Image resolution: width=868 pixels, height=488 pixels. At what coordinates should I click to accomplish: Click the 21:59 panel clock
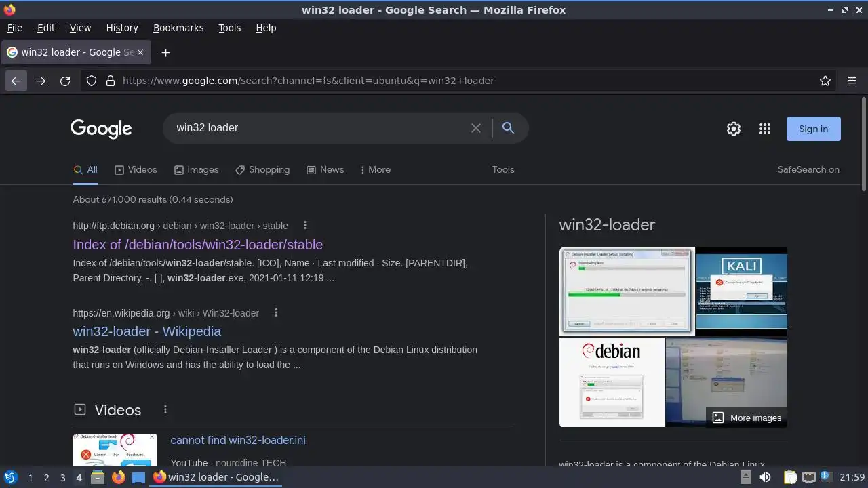(852, 477)
